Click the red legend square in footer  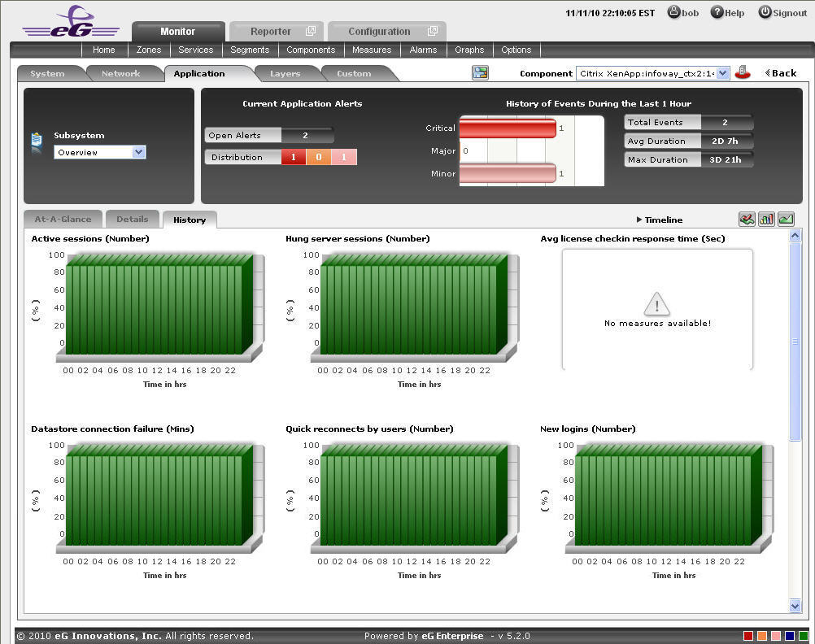coord(748,636)
